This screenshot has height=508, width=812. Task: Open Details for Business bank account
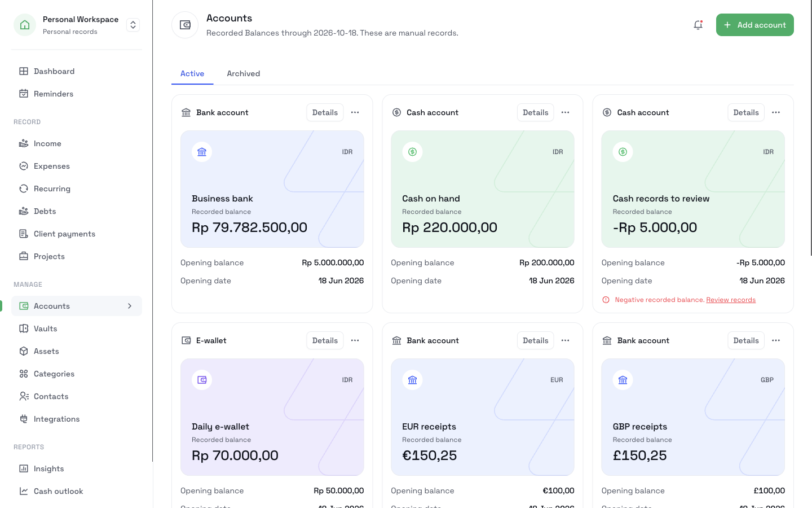click(x=325, y=112)
